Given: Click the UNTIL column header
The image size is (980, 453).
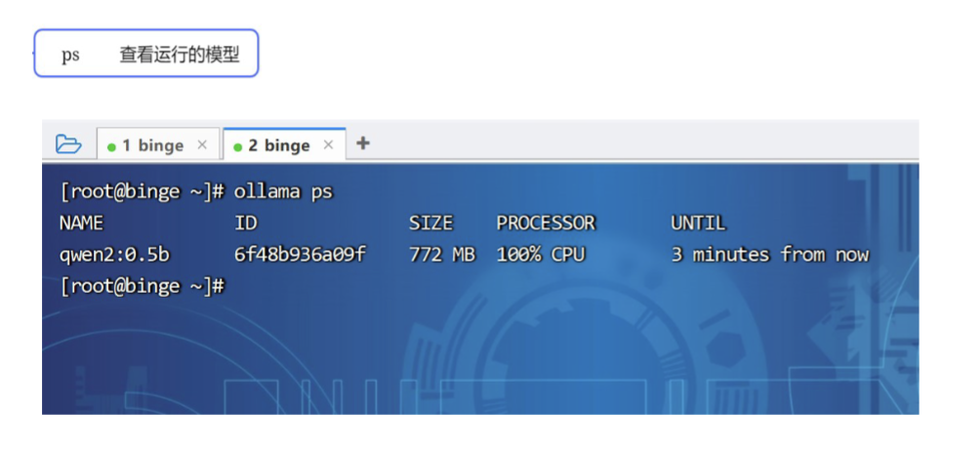Looking at the screenshot, I should (698, 223).
